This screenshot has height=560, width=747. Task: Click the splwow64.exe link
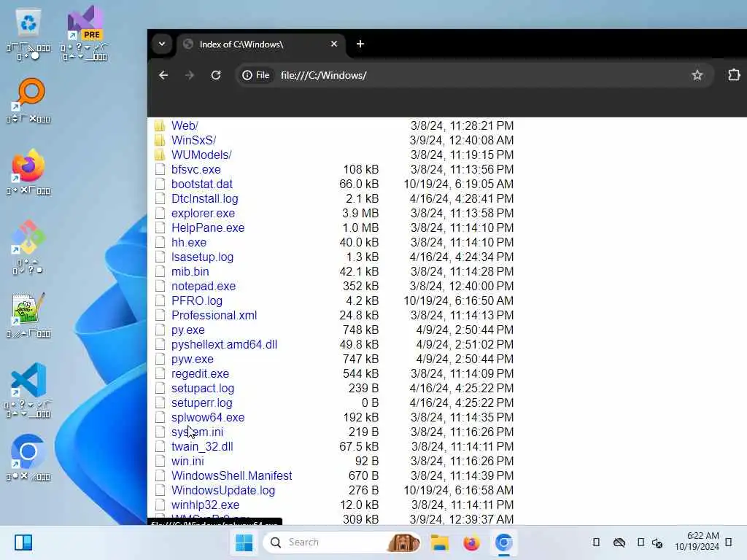(208, 418)
